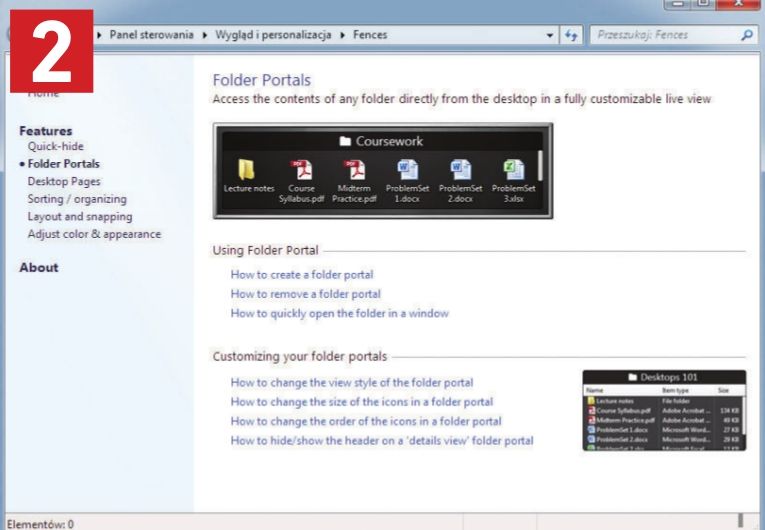Click the Desktops 101 details view thumbnail
The width and height of the screenshot is (765, 530).
pos(664,410)
